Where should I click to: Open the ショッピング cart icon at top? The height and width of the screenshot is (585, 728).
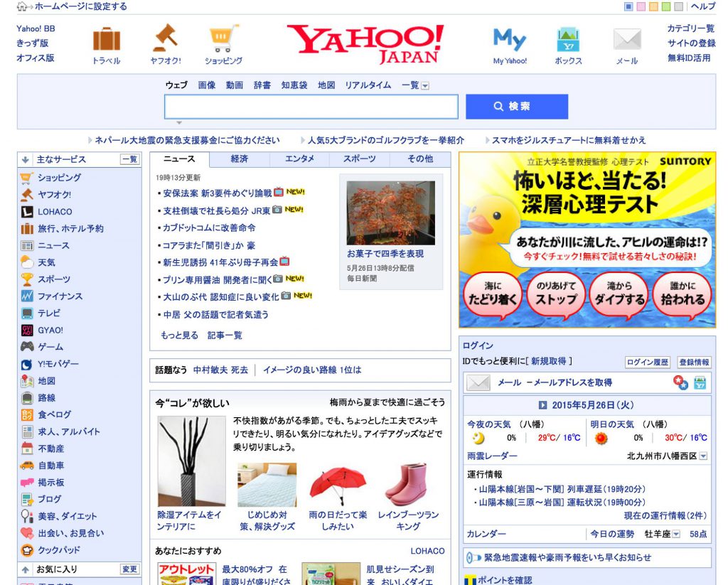pos(223,38)
